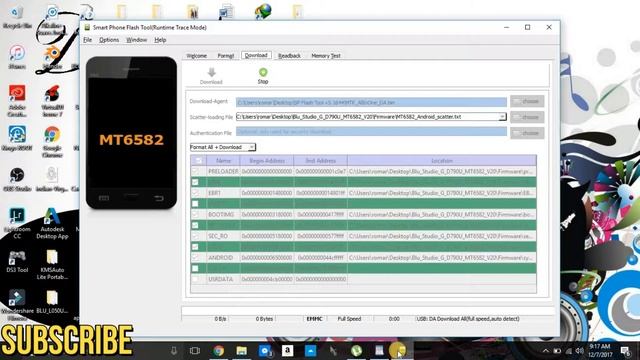Switch to the Readback tab

coord(289,56)
